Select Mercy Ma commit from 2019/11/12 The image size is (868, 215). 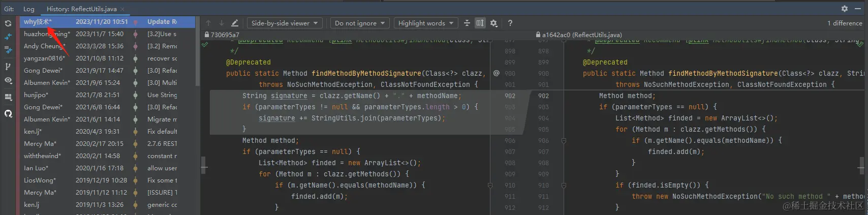pyautogui.click(x=107, y=193)
